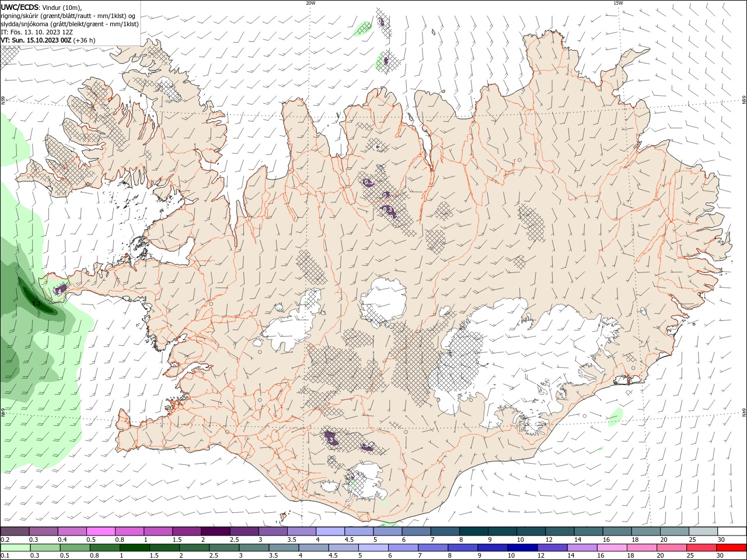Click the 1.3 rain value off Snæfellsnes
Screen dimensions: 747x560
coord(36,303)
